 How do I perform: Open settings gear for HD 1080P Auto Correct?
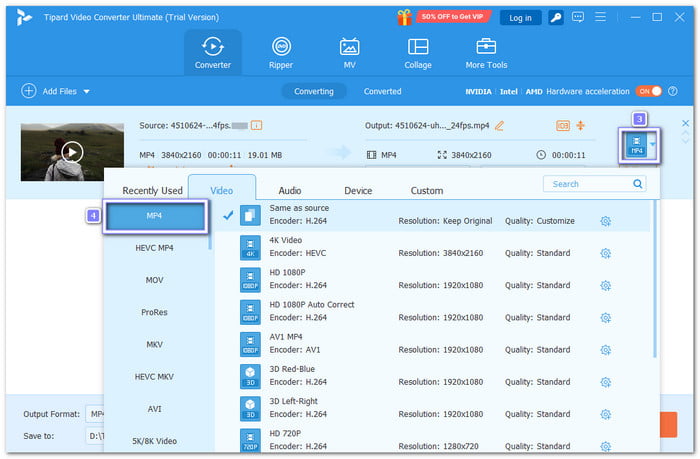[x=605, y=317]
